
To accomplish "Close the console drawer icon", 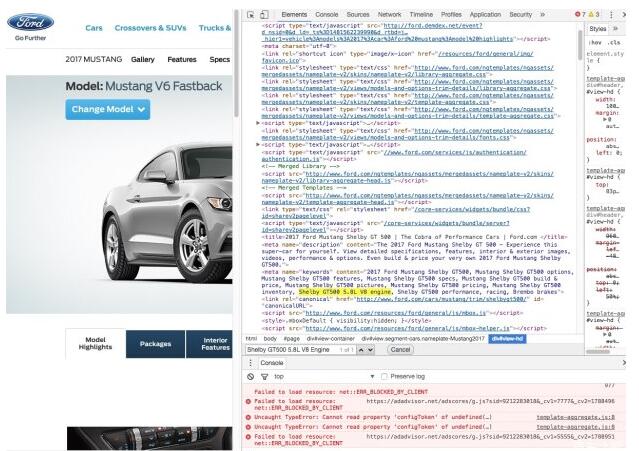I will click(x=624, y=363).
